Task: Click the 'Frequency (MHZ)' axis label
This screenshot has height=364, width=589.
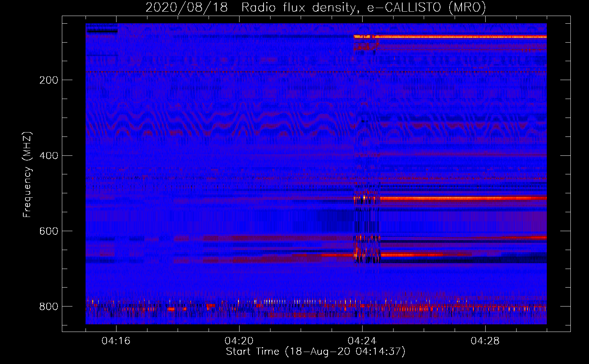Action: tap(27, 174)
